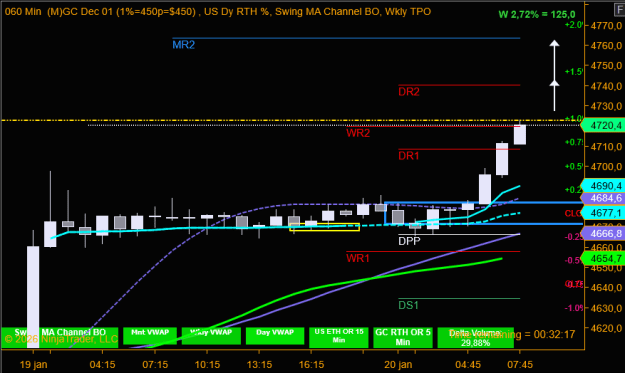This screenshot has width=625, height=373.
Task: Toggle the Wkly VWAP indicator button
Action: [211, 336]
